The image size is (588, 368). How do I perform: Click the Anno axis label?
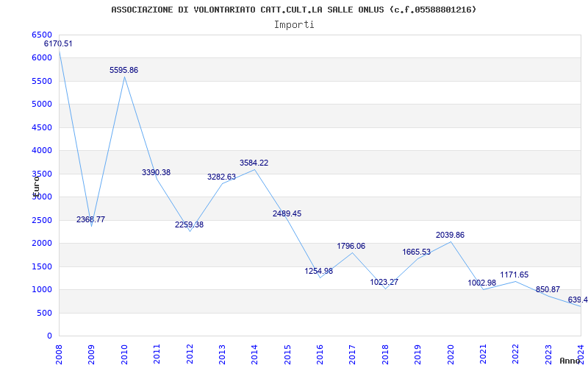[570, 361]
